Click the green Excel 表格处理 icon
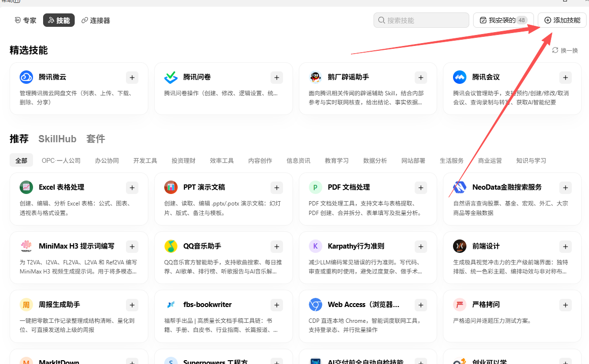 [26, 187]
